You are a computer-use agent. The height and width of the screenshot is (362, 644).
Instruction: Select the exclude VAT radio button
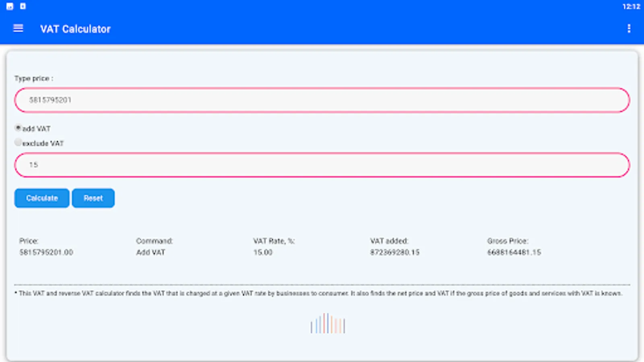[18, 142]
